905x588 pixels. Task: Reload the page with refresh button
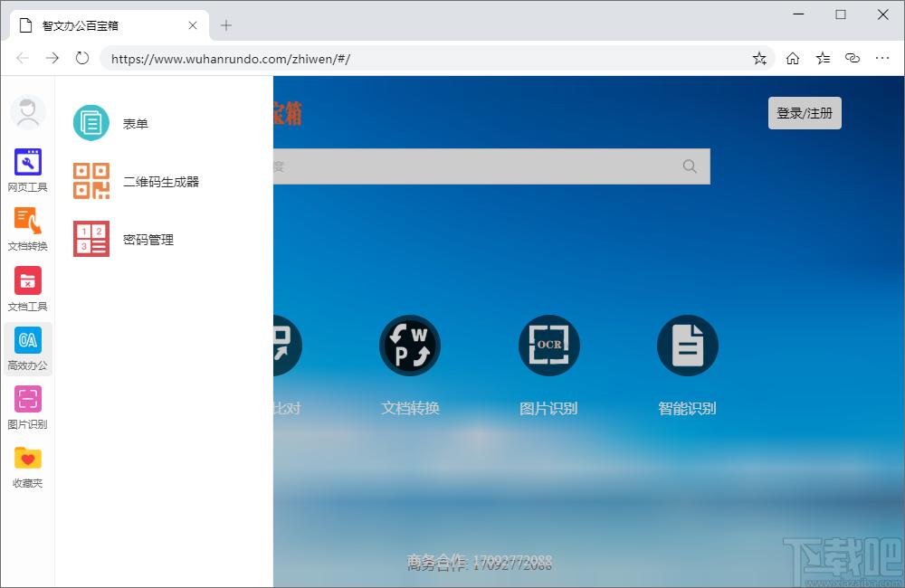tap(82, 58)
